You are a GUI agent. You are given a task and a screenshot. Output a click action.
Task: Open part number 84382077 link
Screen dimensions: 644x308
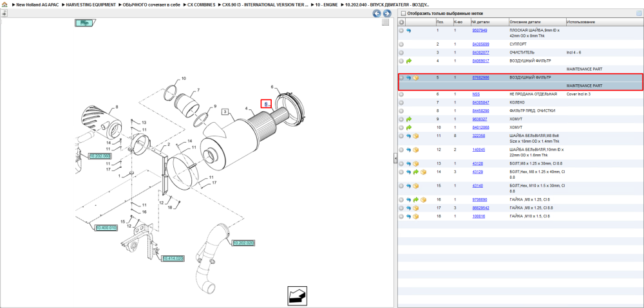(x=480, y=53)
